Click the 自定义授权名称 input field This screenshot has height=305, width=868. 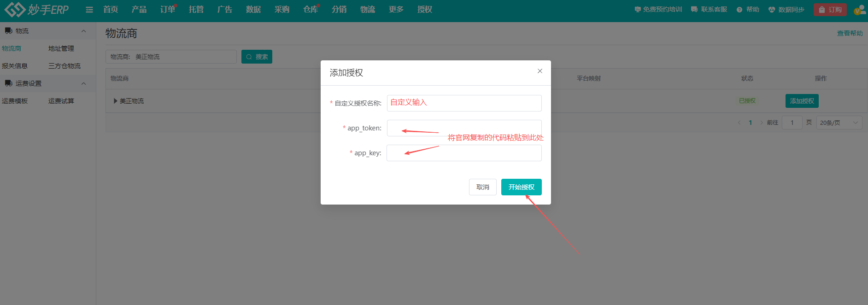tap(464, 103)
